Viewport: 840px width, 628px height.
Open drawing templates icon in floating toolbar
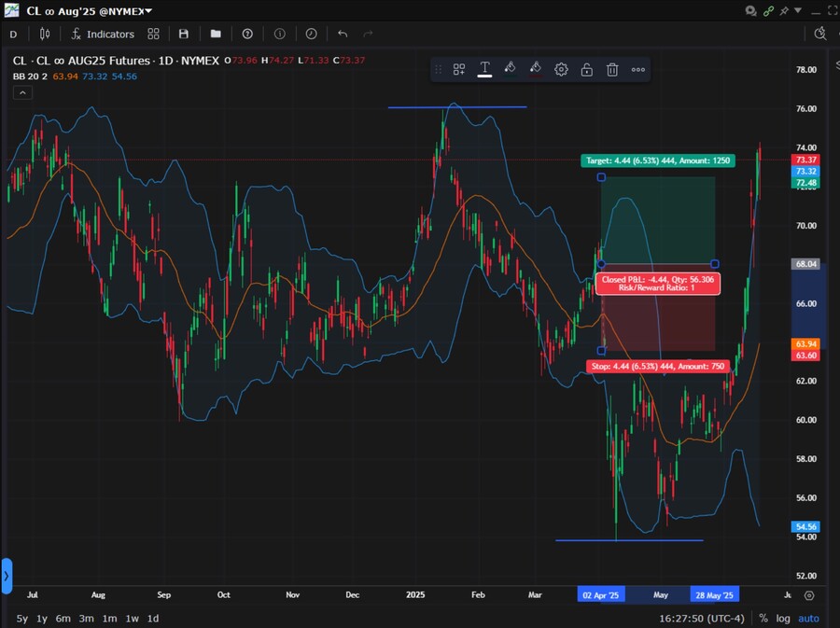[459, 70]
